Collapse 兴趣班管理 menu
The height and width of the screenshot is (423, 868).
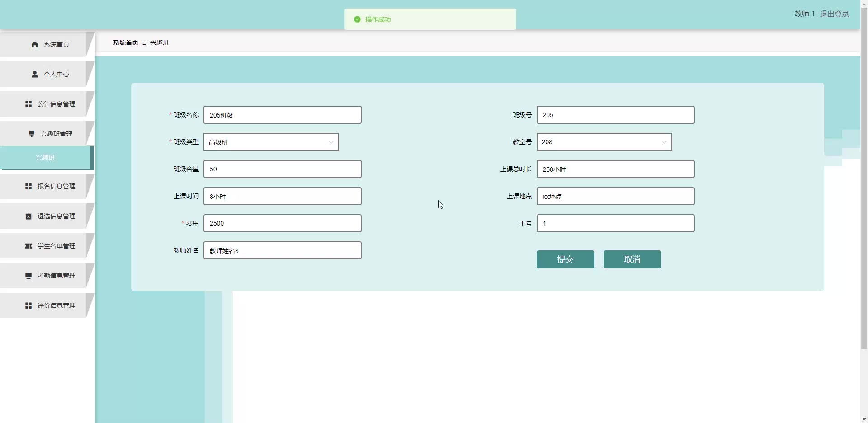[47, 134]
